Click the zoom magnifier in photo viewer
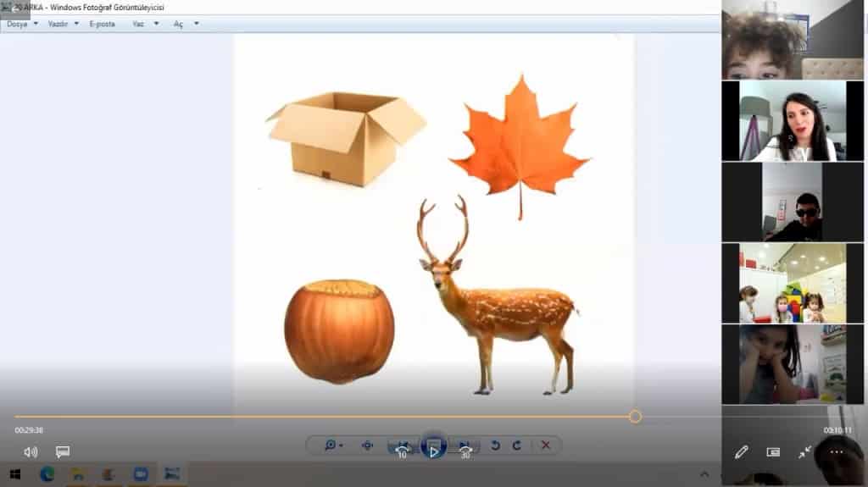The image size is (868, 487). [x=331, y=445]
